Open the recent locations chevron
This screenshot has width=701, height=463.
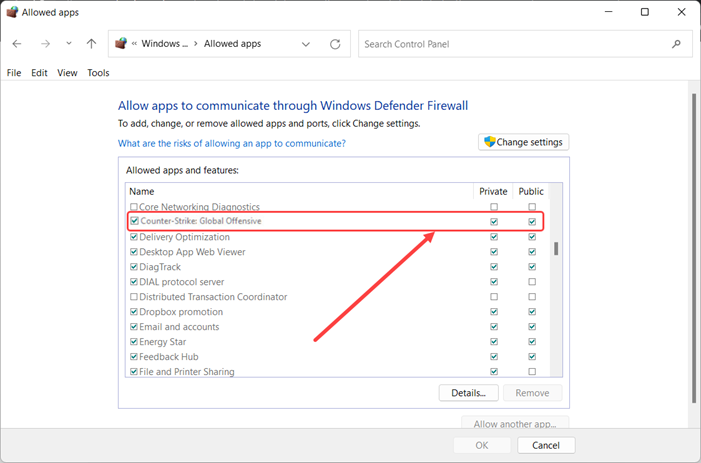click(x=69, y=44)
